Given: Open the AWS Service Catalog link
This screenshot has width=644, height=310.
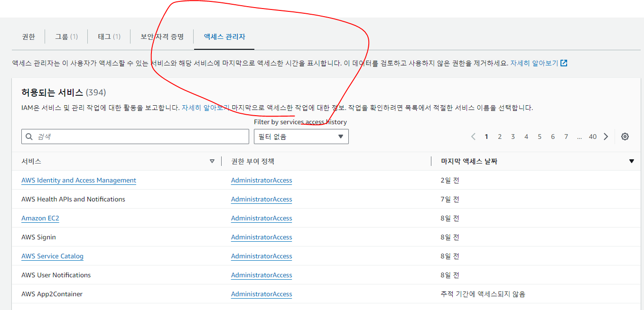Looking at the screenshot, I should 52,256.
